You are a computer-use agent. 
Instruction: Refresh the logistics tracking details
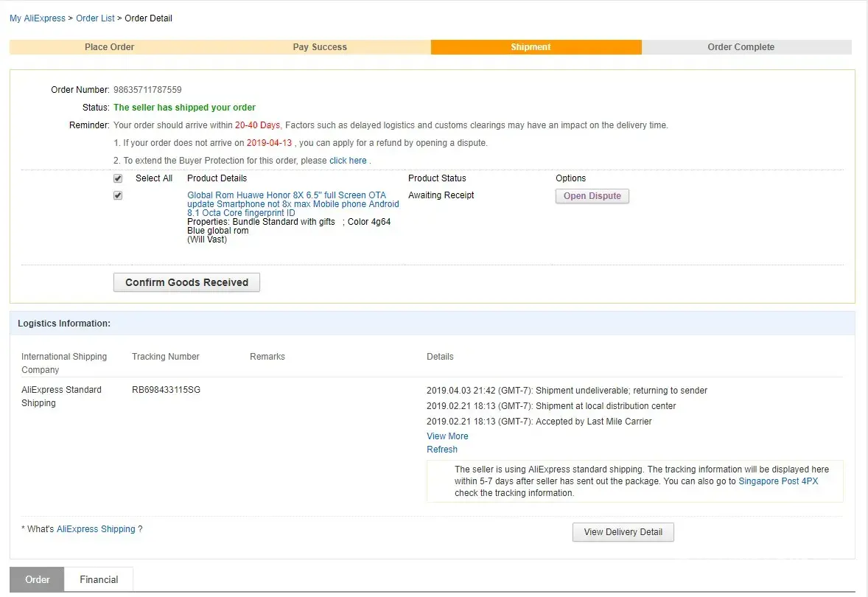[x=442, y=450]
